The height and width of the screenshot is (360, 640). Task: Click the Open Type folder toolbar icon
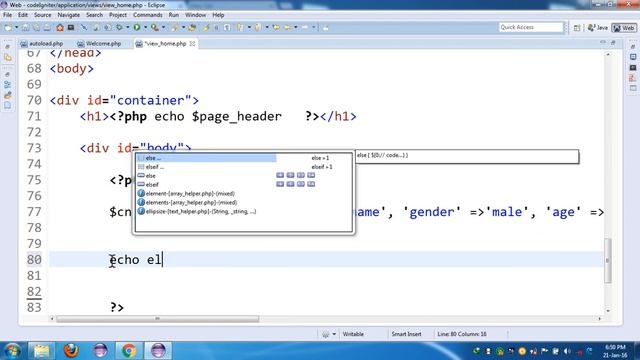point(192,27)
